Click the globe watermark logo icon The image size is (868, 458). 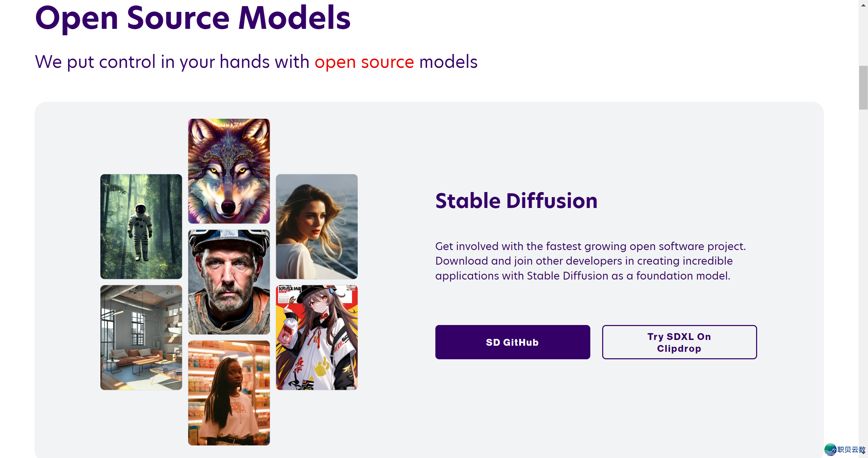(x=830, y=450)
